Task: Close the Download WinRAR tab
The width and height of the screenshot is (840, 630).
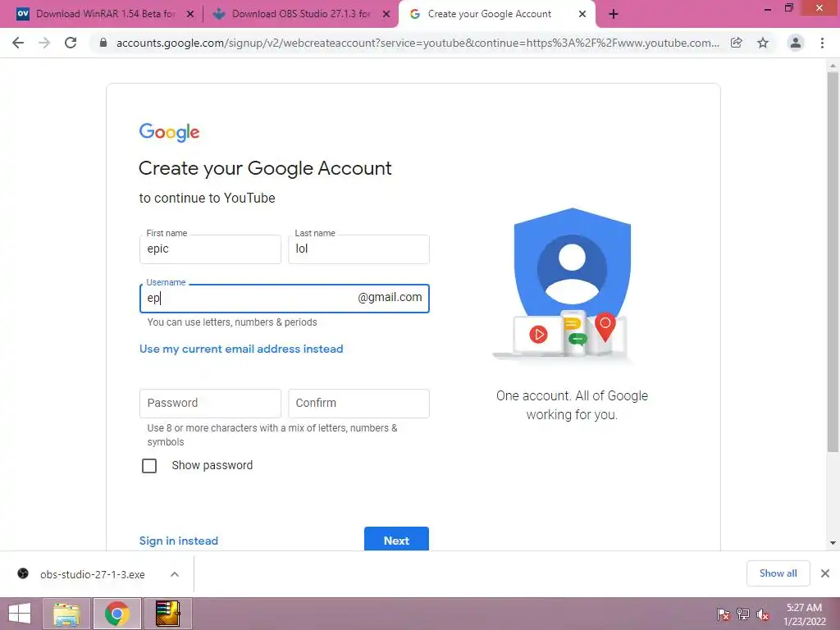Action: point(190,14)
